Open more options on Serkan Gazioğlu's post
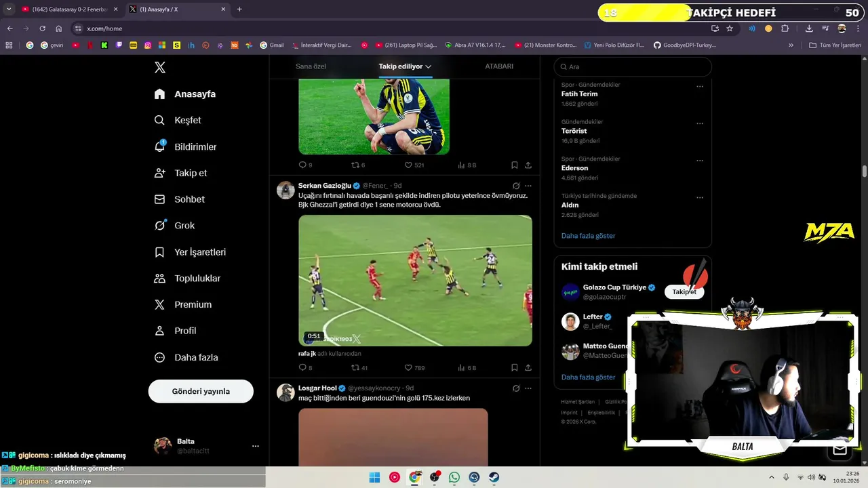 [x=528, y=186]
